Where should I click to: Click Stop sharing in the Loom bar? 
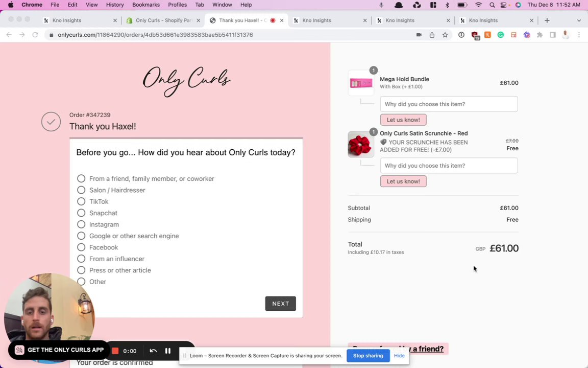[368, 356]
